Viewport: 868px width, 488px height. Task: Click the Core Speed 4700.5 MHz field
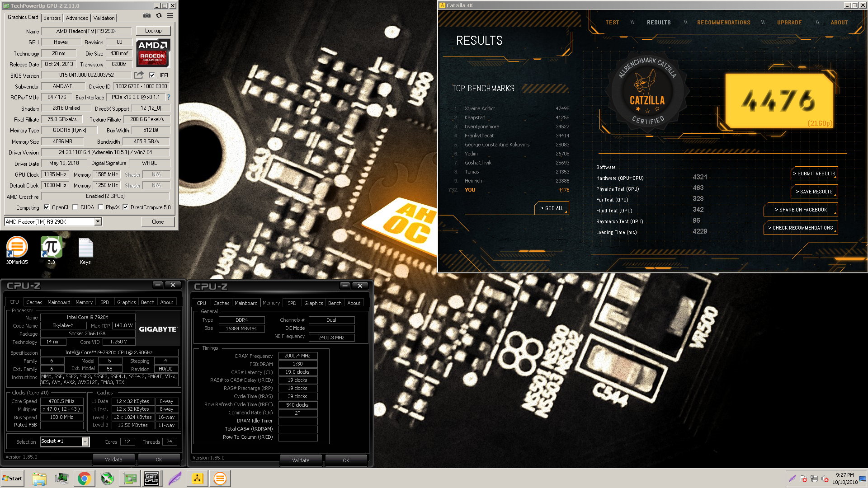pyautogui.click(x=62, y=401)
